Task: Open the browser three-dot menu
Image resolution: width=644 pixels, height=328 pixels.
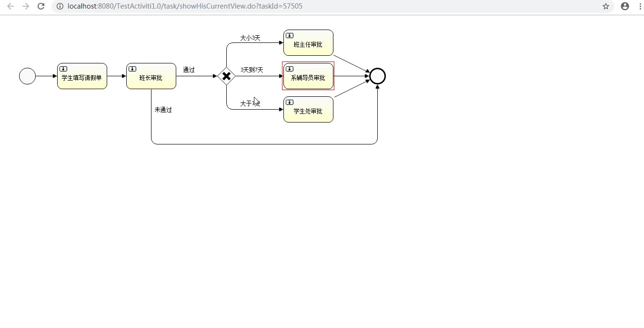Action: pyautogui.click(x=640, y=6)
